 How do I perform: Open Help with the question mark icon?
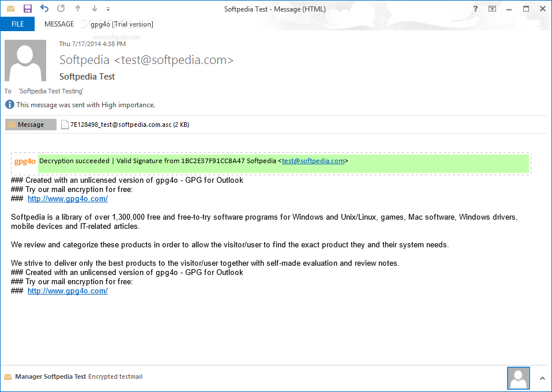(x=475, y=9)
